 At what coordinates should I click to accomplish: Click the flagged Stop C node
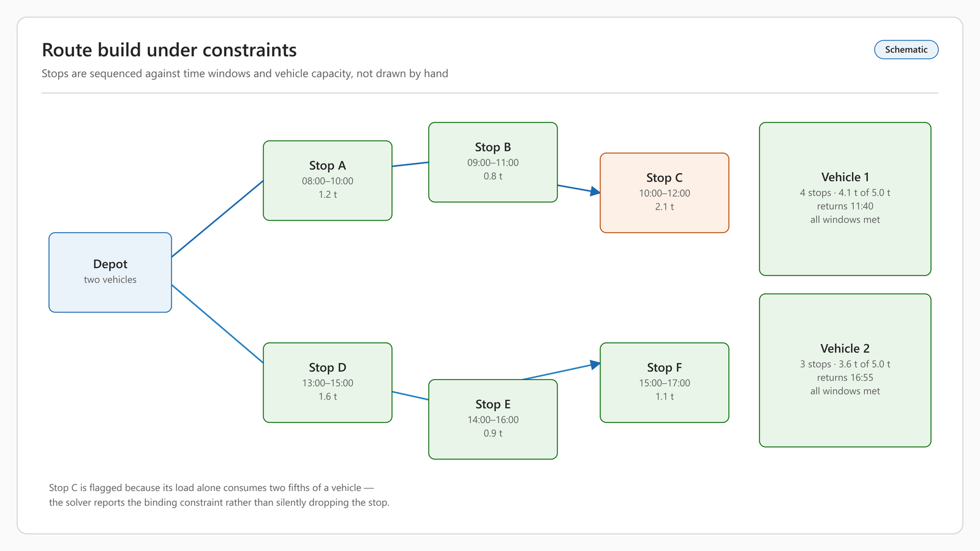coord(665,193)
